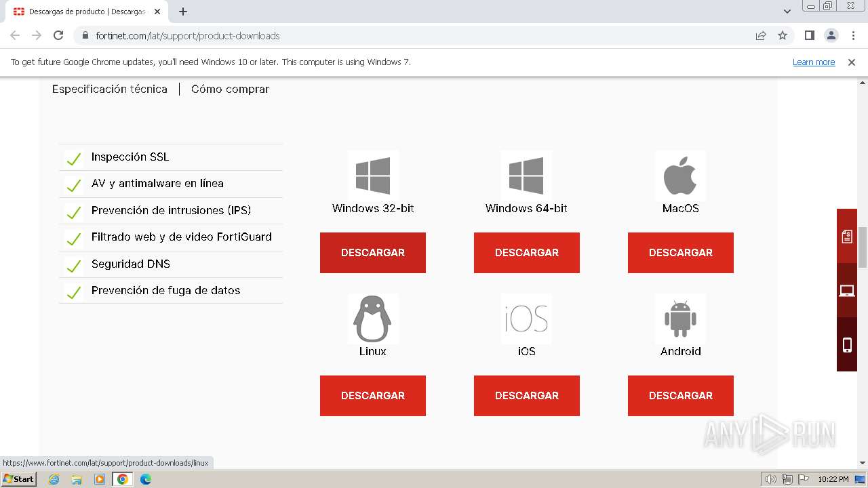Click the Windows 64-bit logo icon

pyautogui.click(x=526, y=176)
